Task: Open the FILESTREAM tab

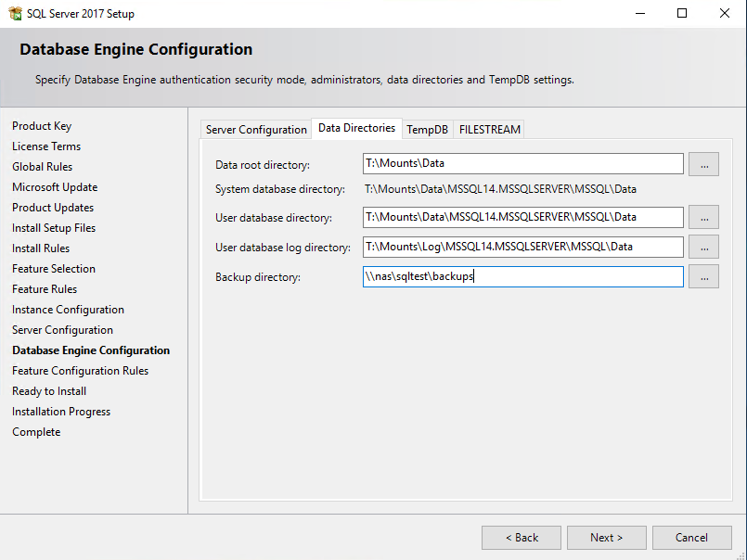Action: 489,130
